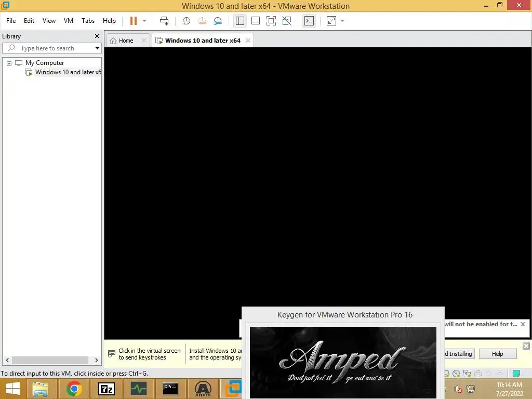Viewport: 532px width, 399px height.
Task: Click the library search field
Action: point(47,48)
